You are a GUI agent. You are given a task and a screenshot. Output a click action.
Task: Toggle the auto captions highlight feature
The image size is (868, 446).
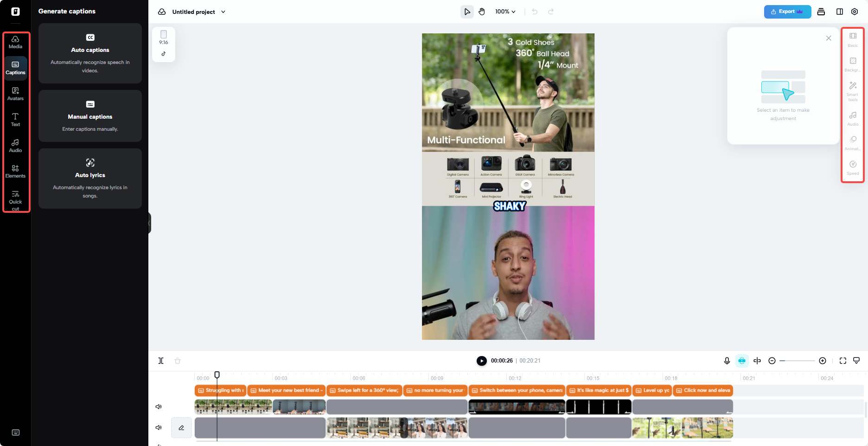(x=742, y=361)
